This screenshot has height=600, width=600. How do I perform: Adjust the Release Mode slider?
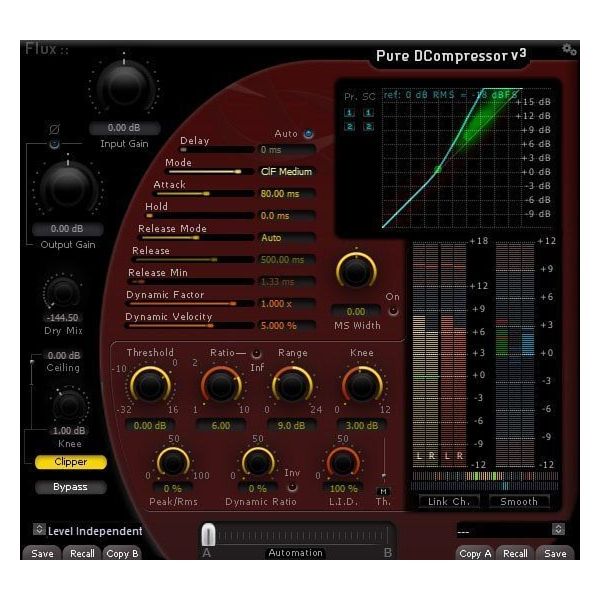pyautogui.click(x=198, y=238)
